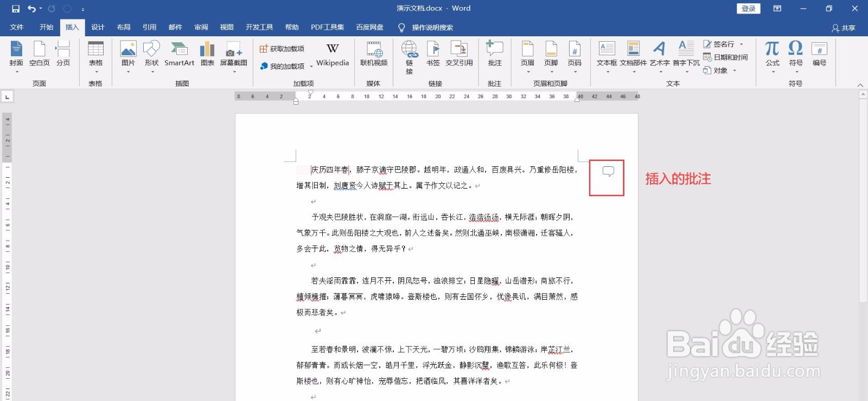Click the Redo icon in quick access toolbar

pyautogui.click(x=52, y=9)
